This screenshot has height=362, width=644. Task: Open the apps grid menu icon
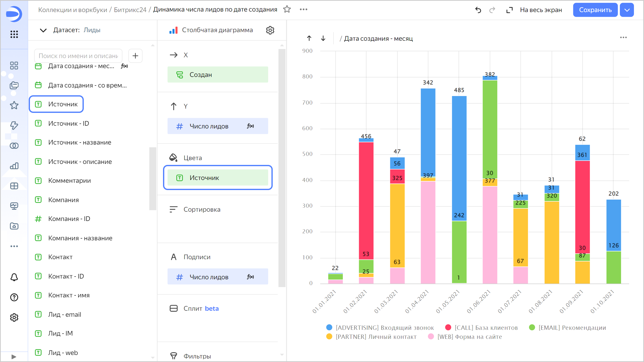click(x=14, y=34)
